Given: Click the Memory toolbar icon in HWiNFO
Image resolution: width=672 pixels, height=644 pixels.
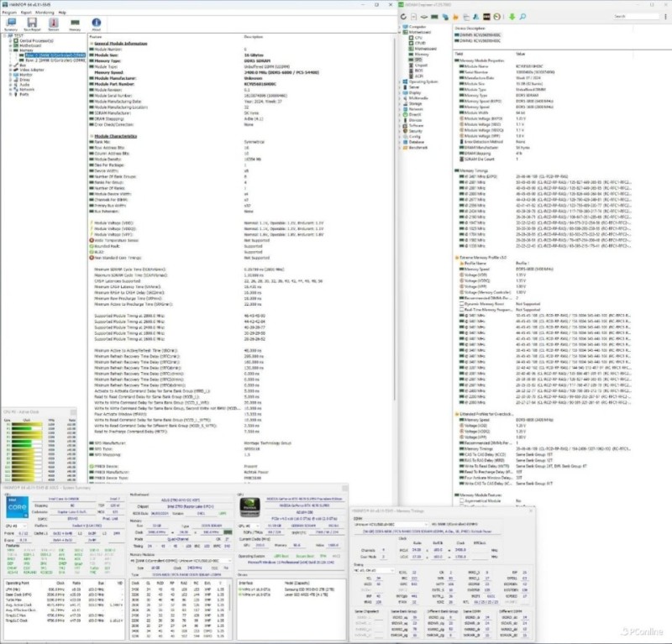Looking at the screenshot, I should (x=75, y=24).
